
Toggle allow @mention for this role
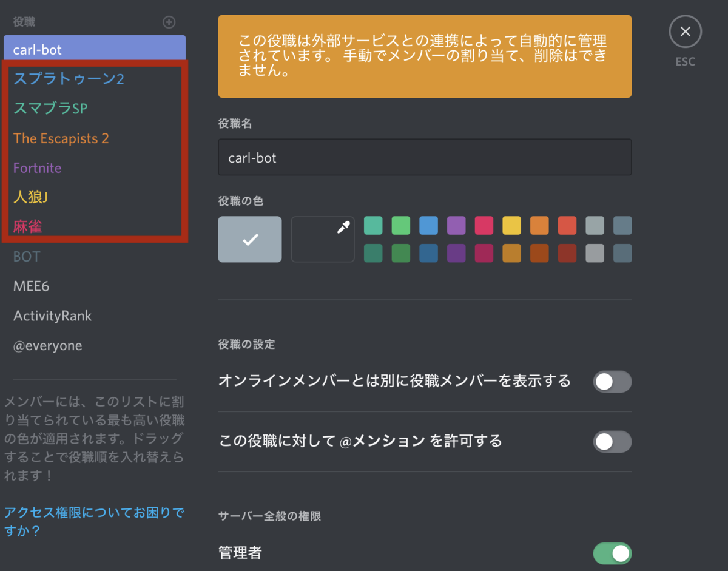[612, 442]
